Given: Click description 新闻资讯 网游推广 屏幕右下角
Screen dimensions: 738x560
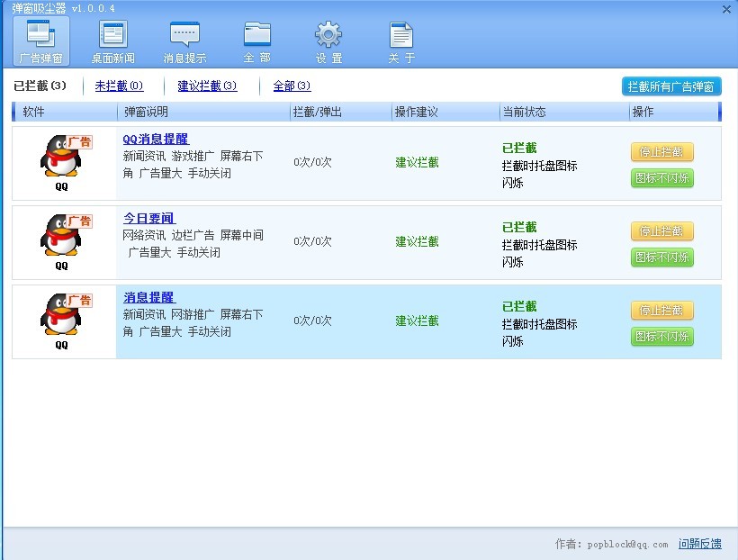Looking at the screenshot, I should click(x=193, y=322).
